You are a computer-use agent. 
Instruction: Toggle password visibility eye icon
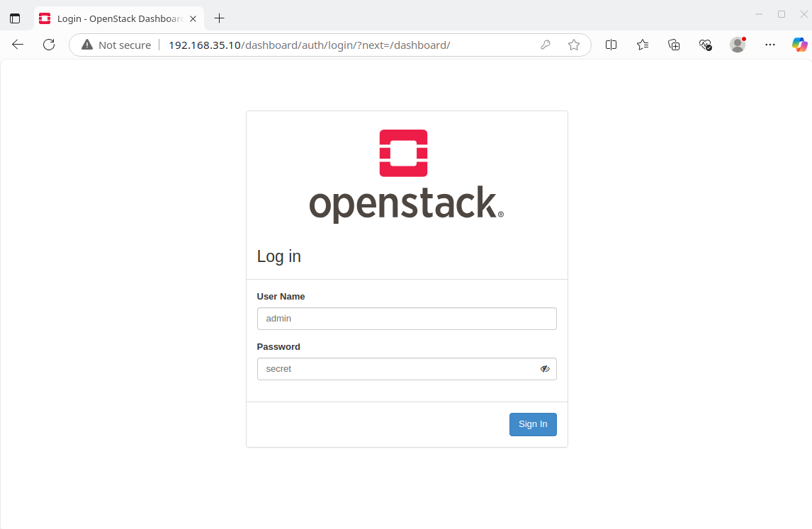[x=545, y=369]
